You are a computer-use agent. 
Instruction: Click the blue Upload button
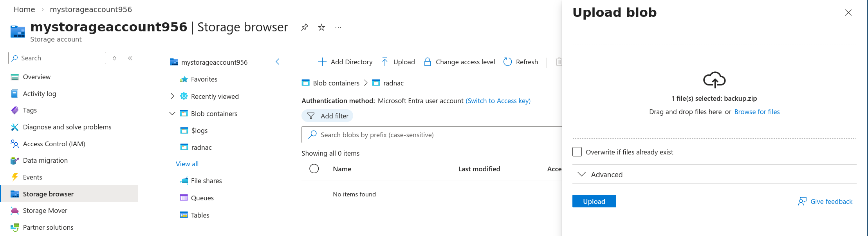(x=594, y=201)
